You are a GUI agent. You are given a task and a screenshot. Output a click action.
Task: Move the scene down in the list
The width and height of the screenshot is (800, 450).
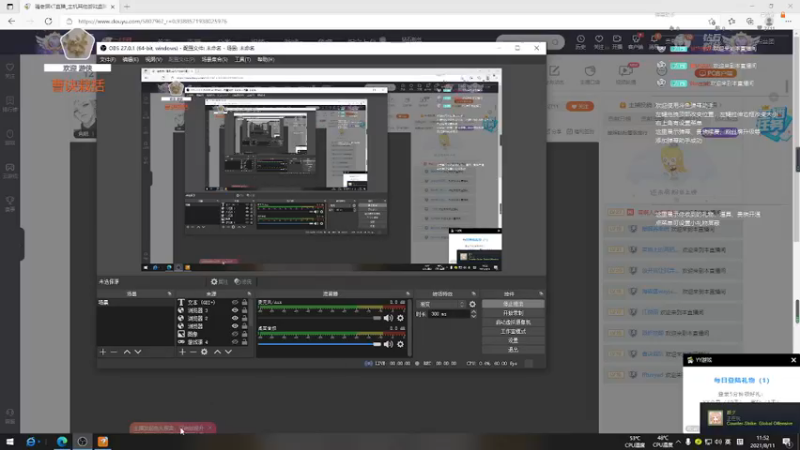(x=138, y=352)
